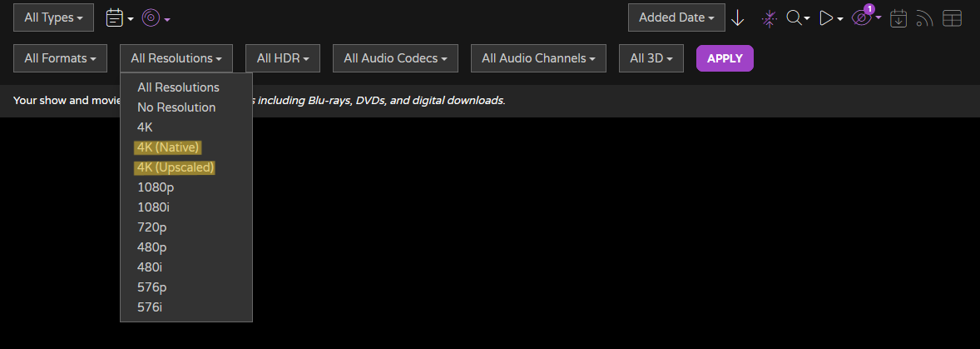
Task: Click the purple APPLY button
Action: coord(725,58)
